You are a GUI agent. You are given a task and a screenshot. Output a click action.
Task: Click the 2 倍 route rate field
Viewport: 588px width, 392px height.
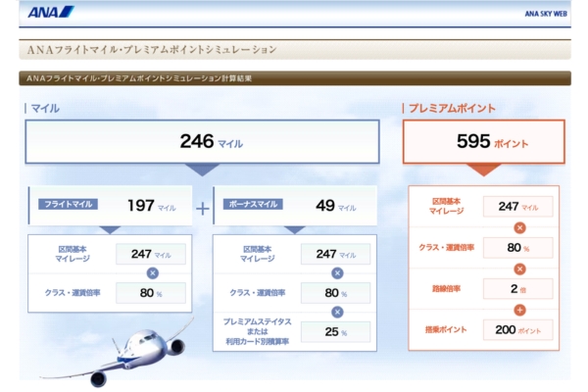coord(519,288)
